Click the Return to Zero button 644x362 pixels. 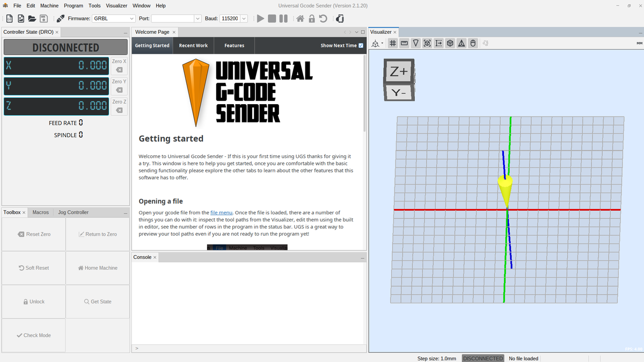(98, 234)
